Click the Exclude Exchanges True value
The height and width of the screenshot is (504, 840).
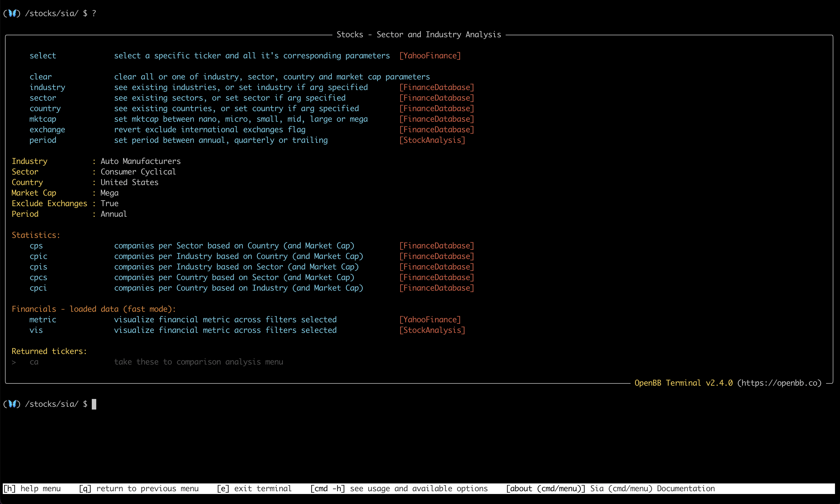click(x=110, y=203)
